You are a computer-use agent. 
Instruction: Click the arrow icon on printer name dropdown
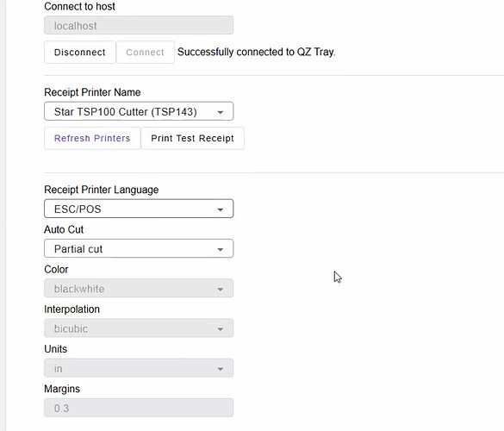coord(221,112)
